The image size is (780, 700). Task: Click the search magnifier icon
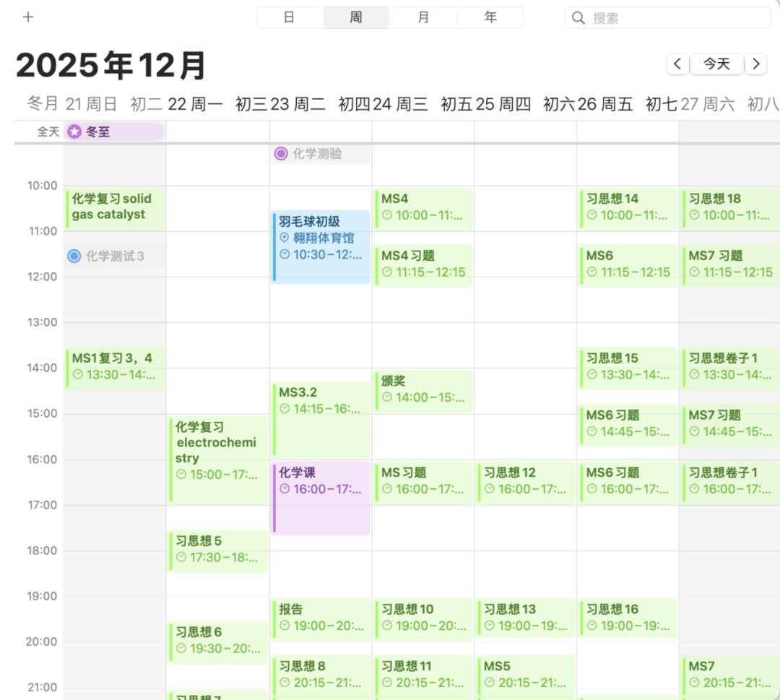coord(578,18)
